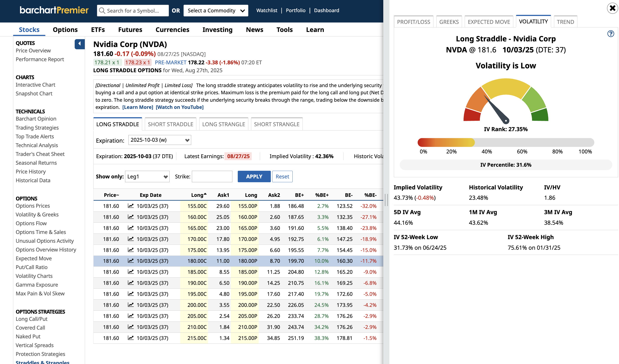Viewport: 619px width, 364px height.
Task: Switch to the PROFIT/LOSS tab
Action: tap(414, 22)
